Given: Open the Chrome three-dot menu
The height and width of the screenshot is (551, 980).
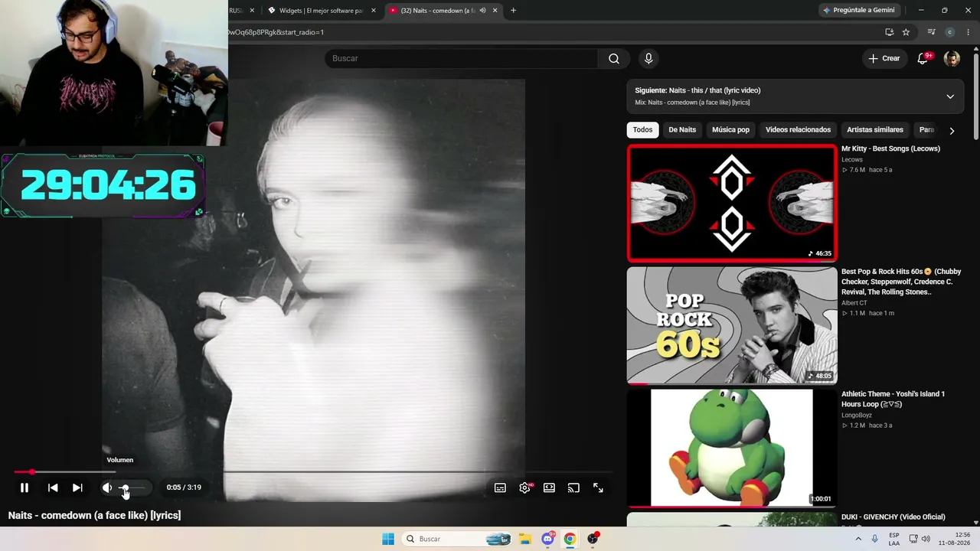Looking at the screenshot, I should click(968, 32).
